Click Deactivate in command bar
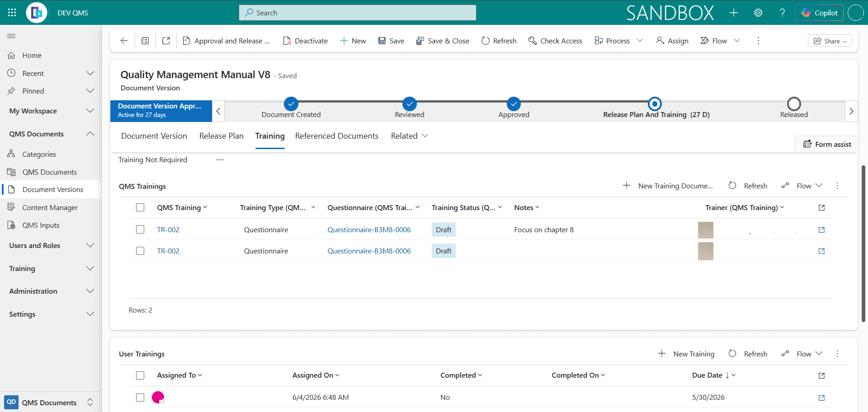868x412 pixels. [305, 41]
